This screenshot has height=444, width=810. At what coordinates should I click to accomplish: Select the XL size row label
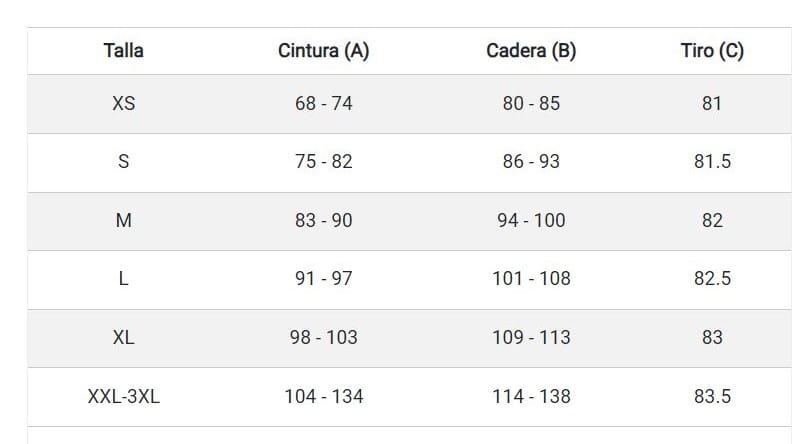(x=123, y=338)
